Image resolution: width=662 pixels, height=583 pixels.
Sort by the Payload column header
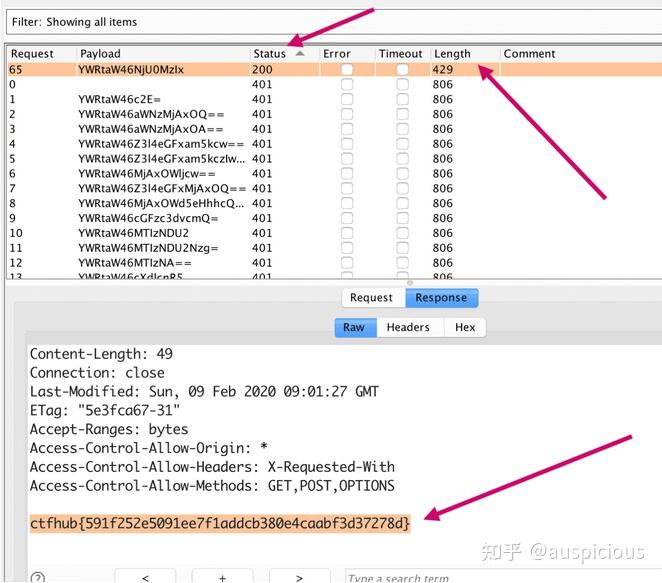100,54
